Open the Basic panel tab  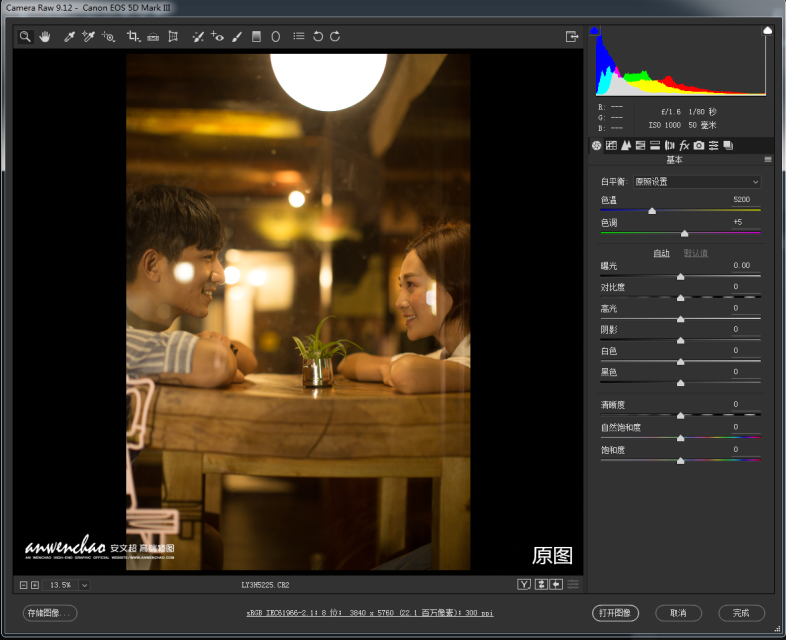597,145
